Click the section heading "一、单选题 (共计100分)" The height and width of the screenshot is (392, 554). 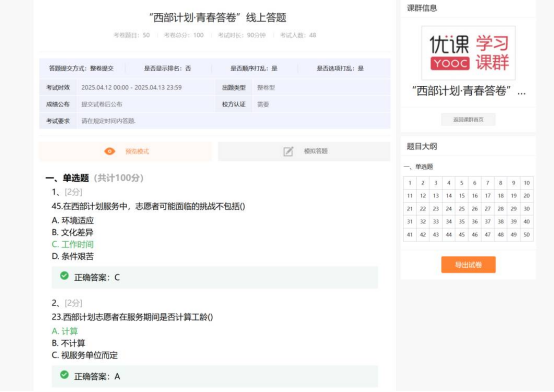[x=95, y=178]
